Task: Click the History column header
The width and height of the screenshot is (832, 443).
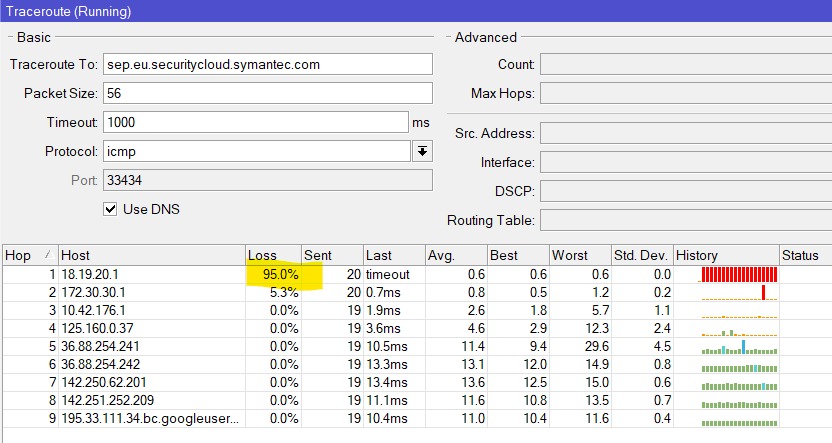Action: tap(726, 255)
